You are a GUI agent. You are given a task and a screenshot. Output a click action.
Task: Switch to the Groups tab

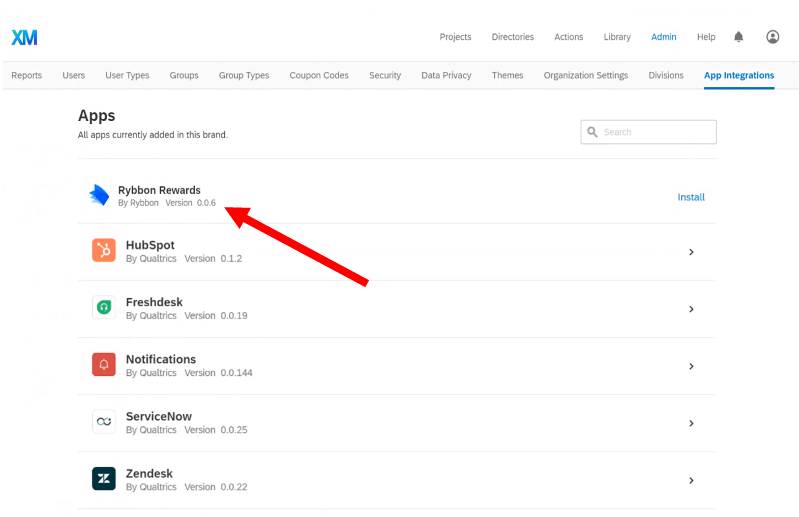(x=184, y=75)
